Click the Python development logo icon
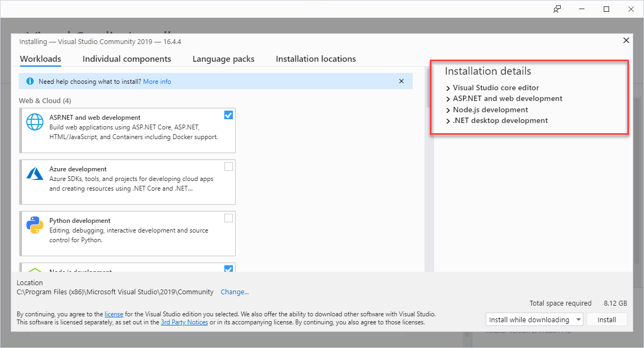 click(35, 225)
